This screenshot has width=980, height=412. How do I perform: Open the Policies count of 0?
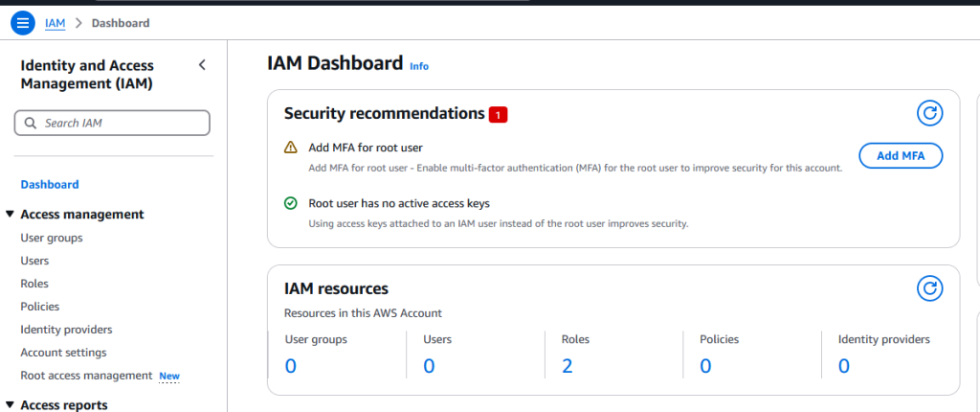pyautogui.click(x=705, y=366)
